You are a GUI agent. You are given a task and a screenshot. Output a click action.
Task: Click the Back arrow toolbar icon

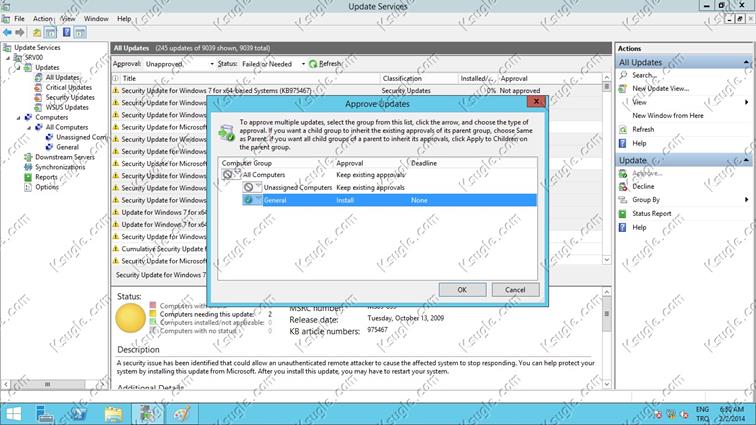[x=7, y=33]
